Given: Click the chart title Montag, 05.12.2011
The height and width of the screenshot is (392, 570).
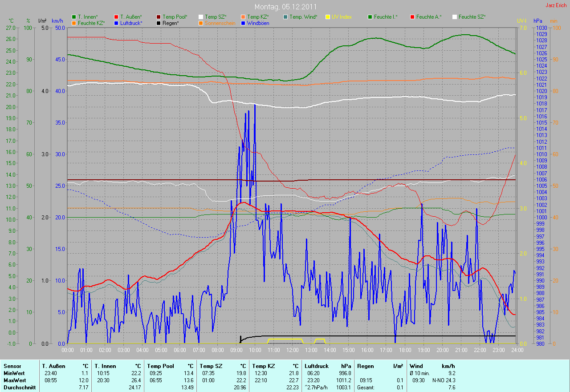Looking at the screenshot, I should tap(285, 7).
